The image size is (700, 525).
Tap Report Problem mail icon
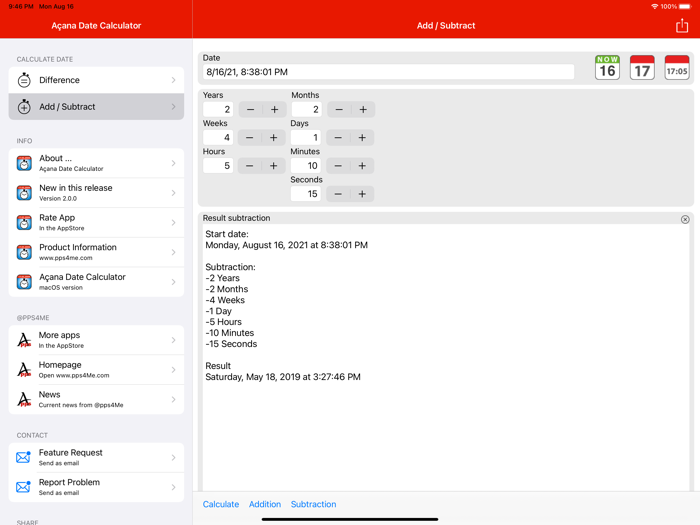click(23, 487)
